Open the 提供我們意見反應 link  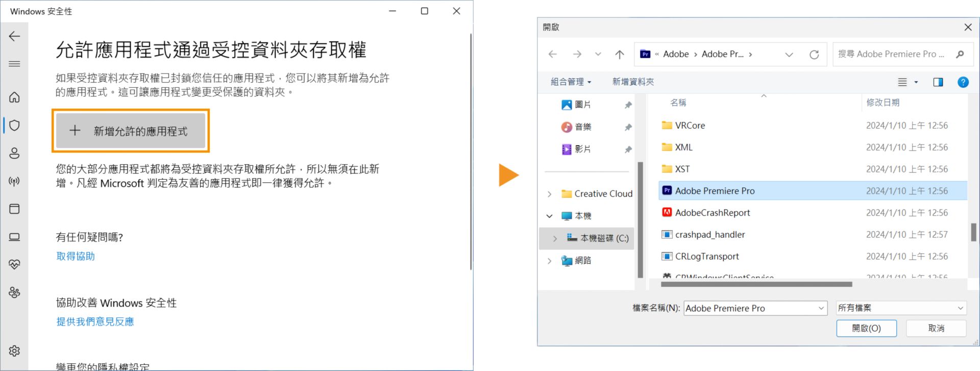[95, 321]
